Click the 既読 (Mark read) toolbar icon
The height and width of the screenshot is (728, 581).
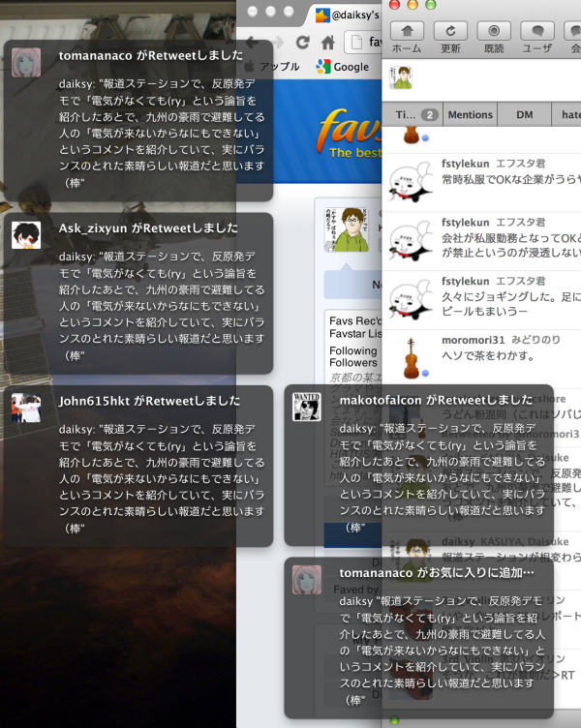click(x=494, y=32)
